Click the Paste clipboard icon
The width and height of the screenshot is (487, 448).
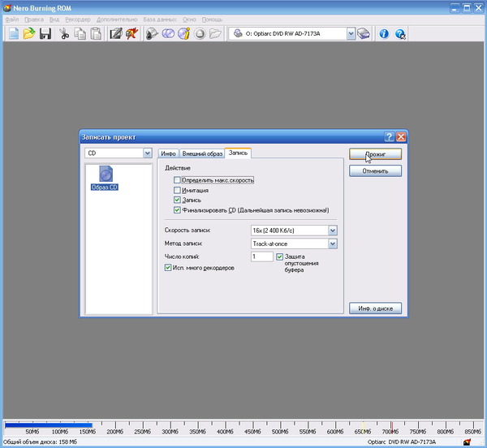[96, 33]
